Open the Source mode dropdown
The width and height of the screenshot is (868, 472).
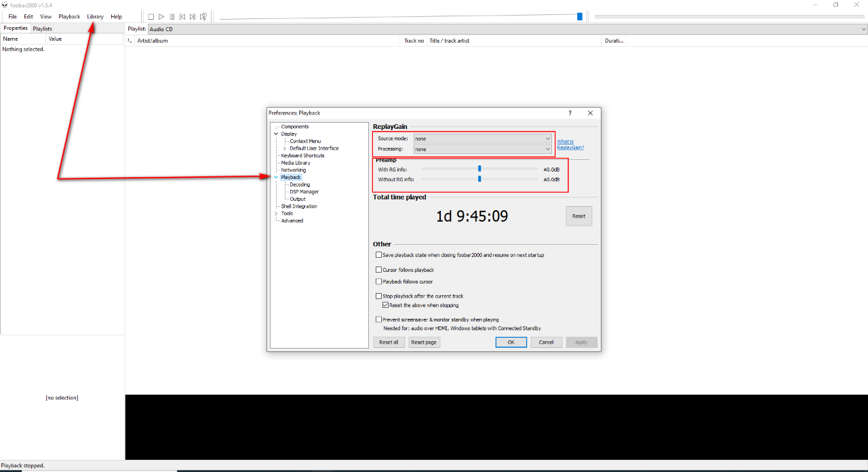click(483, 138)
